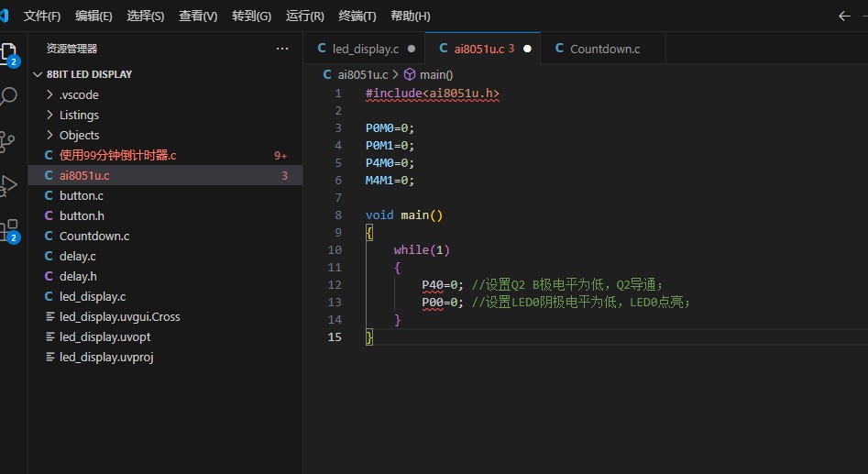This screenshot has width=868, height=474.
Task: Click P00=0; statement in editor
Action: (443, 302)
